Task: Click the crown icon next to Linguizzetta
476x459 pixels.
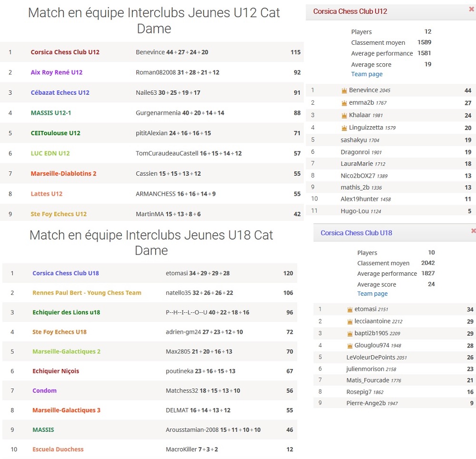Action: click(x=344, y=128)
